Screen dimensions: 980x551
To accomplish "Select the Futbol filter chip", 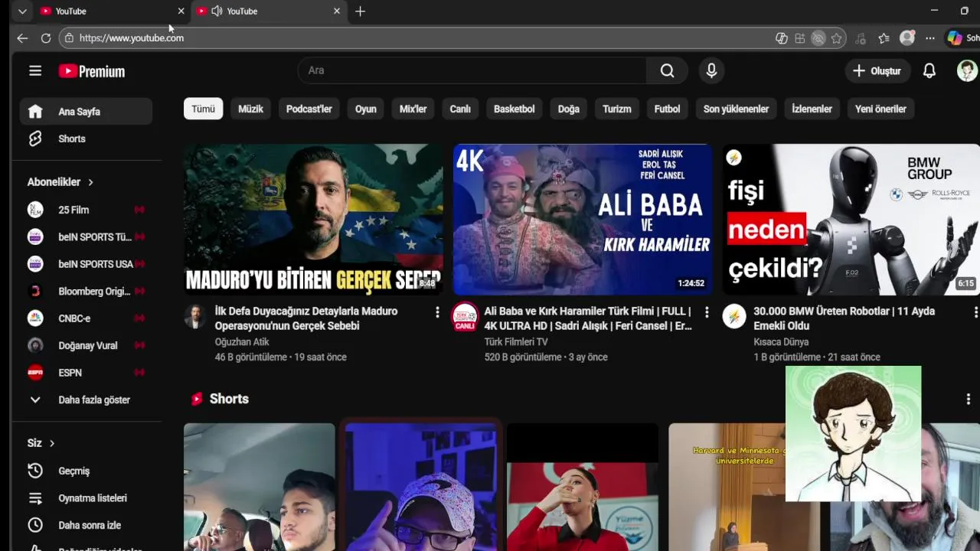I will (x=667, y=109).
